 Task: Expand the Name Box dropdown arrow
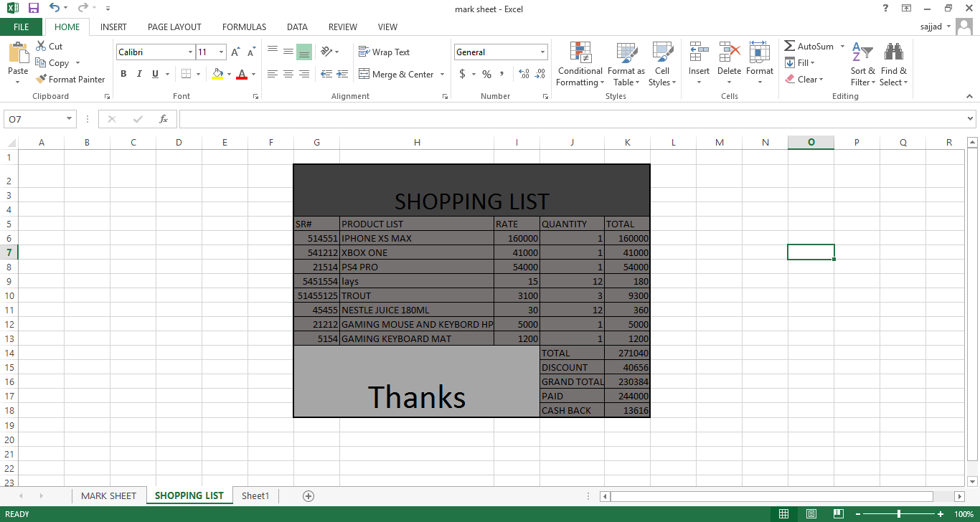click(69, 119)
